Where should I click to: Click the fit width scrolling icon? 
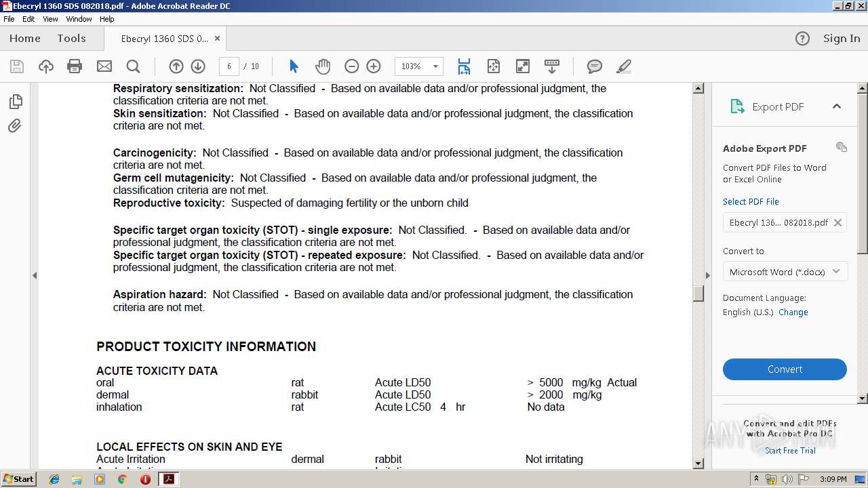pos(464,66)
